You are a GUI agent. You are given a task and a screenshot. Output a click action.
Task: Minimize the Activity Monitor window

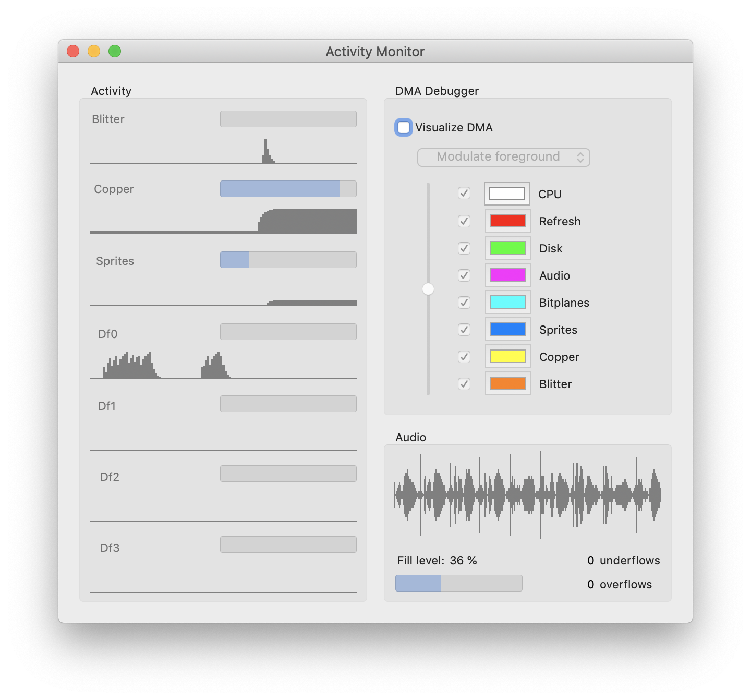[x=94, y=51]
